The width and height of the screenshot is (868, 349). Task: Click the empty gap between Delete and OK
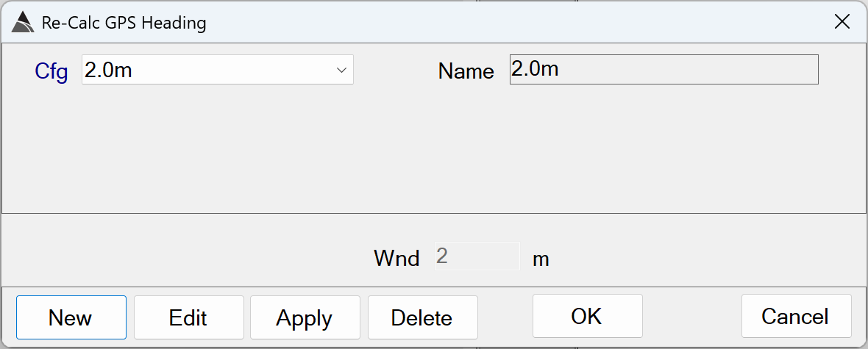click(x=505, y=317)
